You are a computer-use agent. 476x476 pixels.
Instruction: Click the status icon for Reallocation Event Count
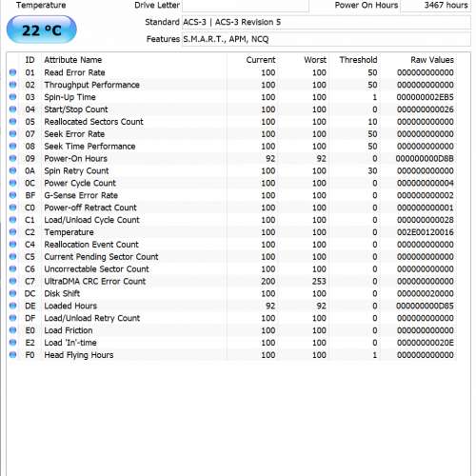pos(12,245)
